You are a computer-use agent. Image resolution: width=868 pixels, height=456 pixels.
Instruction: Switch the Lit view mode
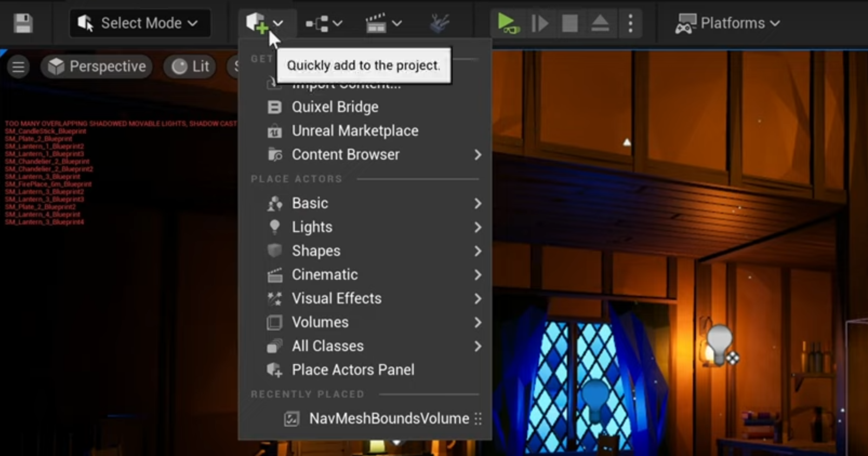(190, 67)
